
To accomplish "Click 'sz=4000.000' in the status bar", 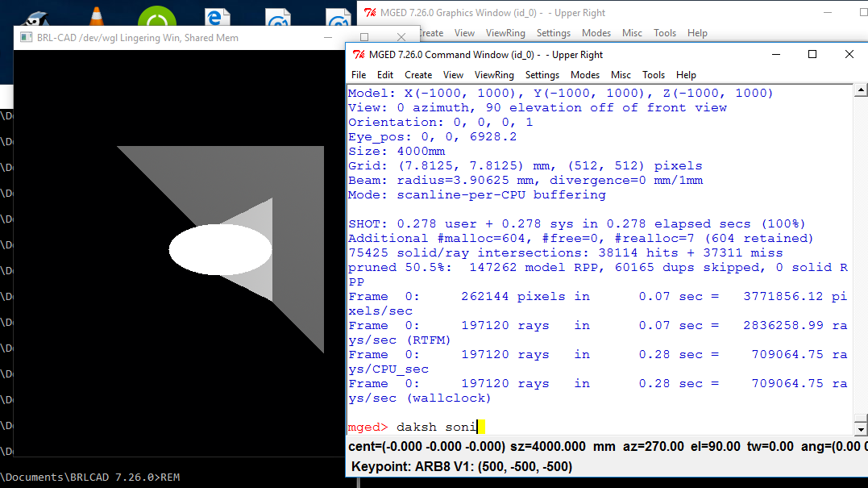I will [547, 446].
